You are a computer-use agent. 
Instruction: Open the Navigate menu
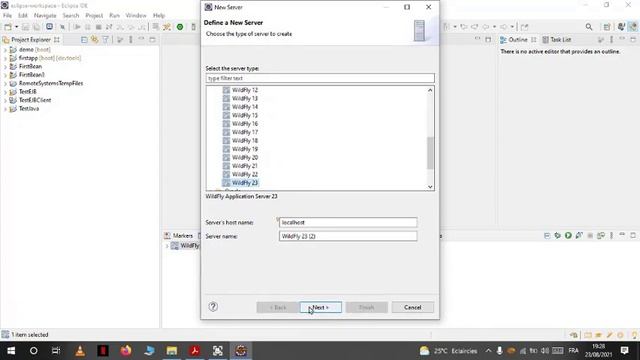[x=45, y=16]
